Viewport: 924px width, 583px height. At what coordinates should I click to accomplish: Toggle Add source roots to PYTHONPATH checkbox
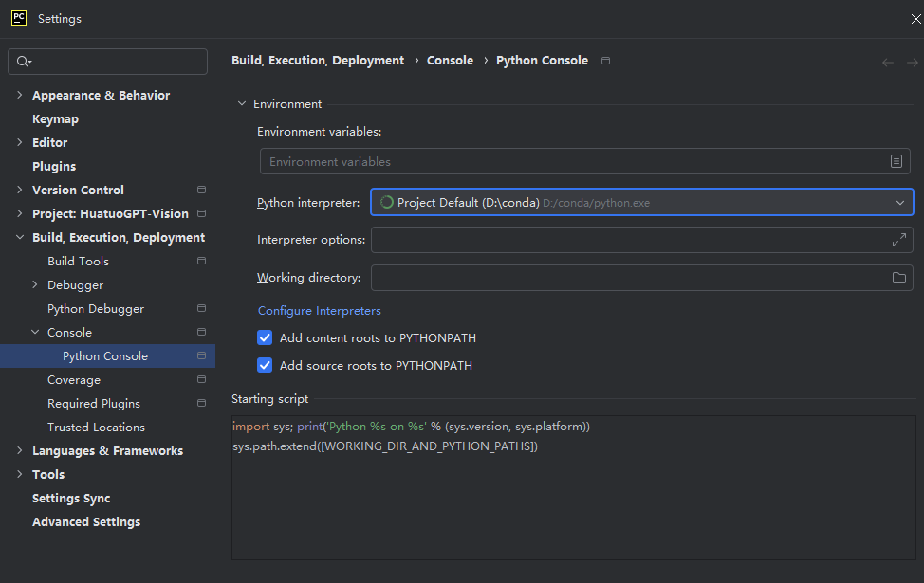tap(265, 365)
